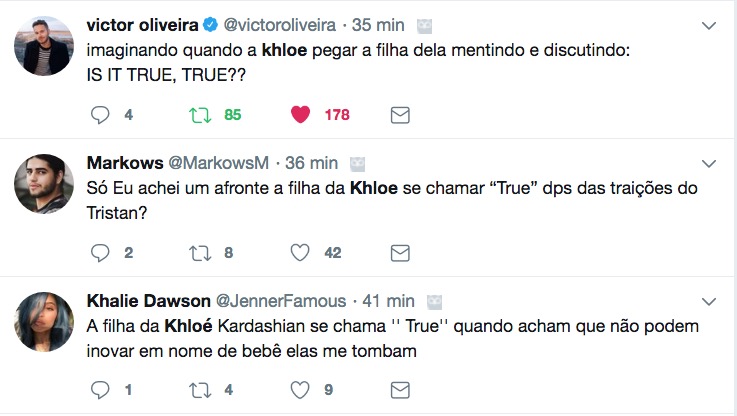The width and height of the screenshot is (737, 416).
Task: Unlike victor oliveira's tweet with red heart
Action: pos(300,115)
